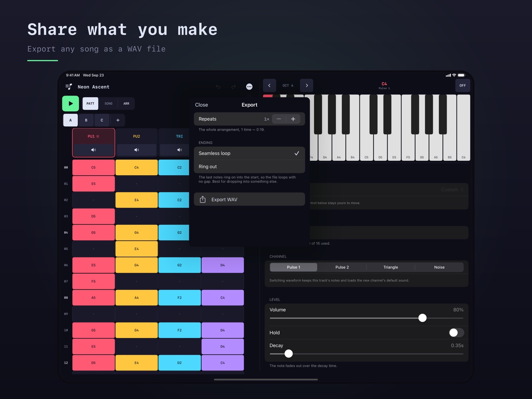Decrease Repeats with the minus button
Screen dimensions: 532x399
[279, 119]
